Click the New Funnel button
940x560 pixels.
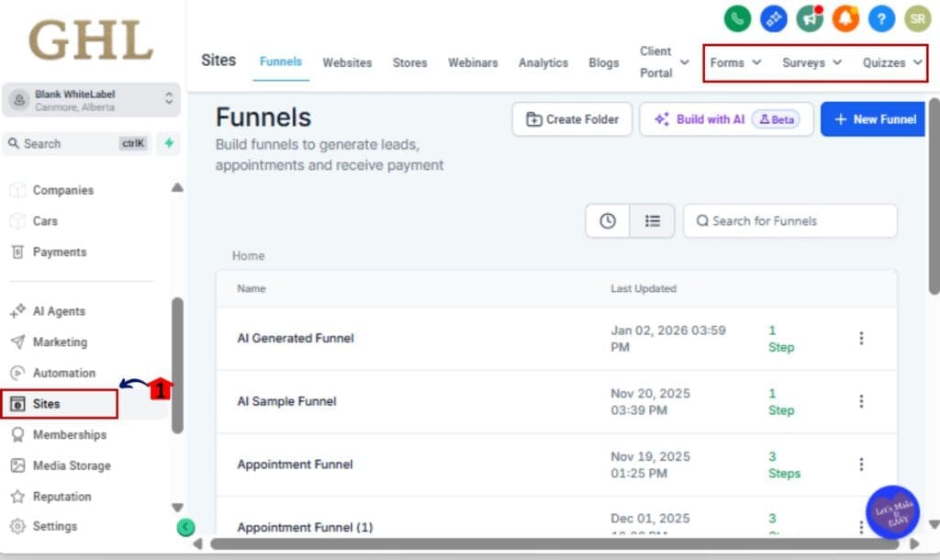coord(873,119)
